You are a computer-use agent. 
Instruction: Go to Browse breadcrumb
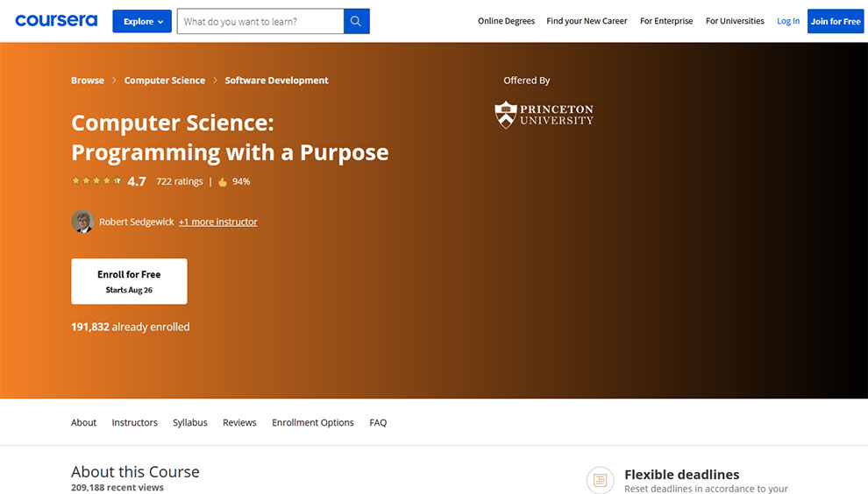pos(88,81)
